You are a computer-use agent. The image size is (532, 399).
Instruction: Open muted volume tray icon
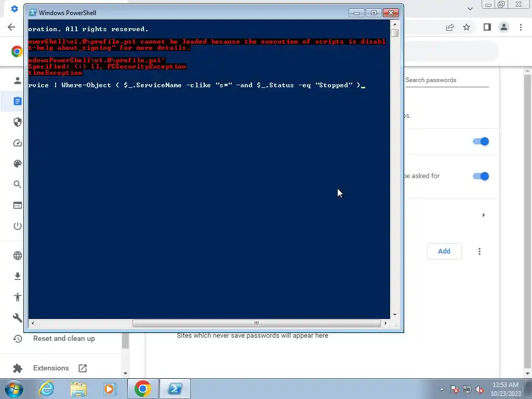click(480, 390)
